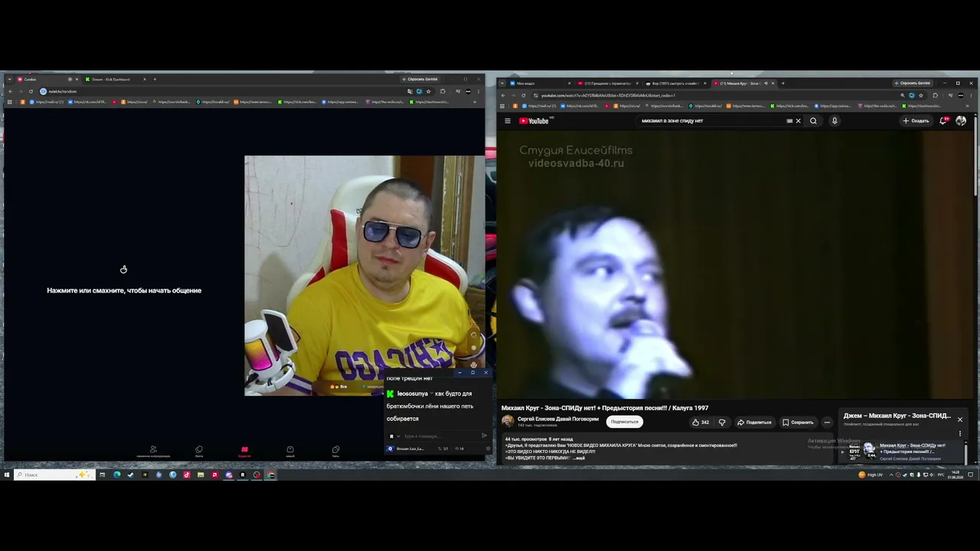
Task: Reload the YouTube page
Action: coord(524,96)
